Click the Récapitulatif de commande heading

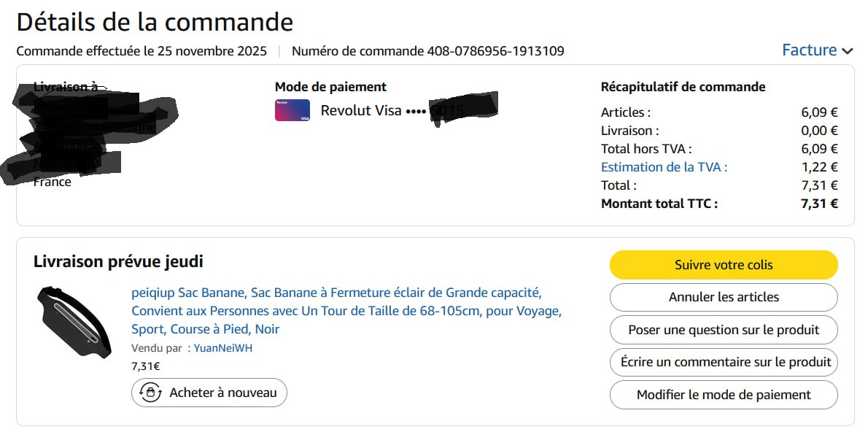tap(683, 87)
